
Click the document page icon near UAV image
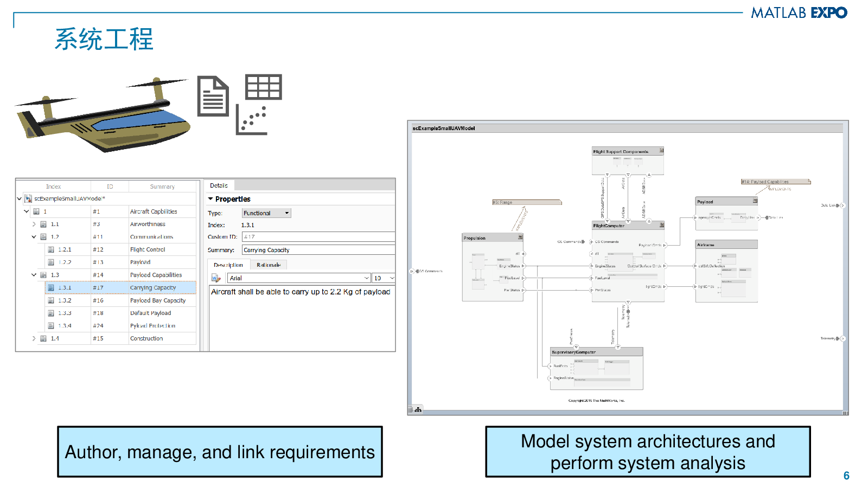pyautogui.click(x=213, y=96)
